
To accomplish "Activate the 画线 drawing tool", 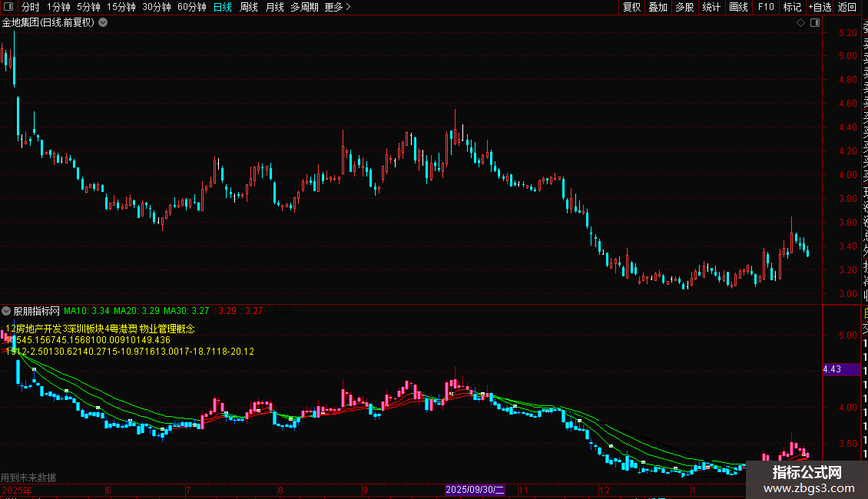I will [x=738, y=7].
